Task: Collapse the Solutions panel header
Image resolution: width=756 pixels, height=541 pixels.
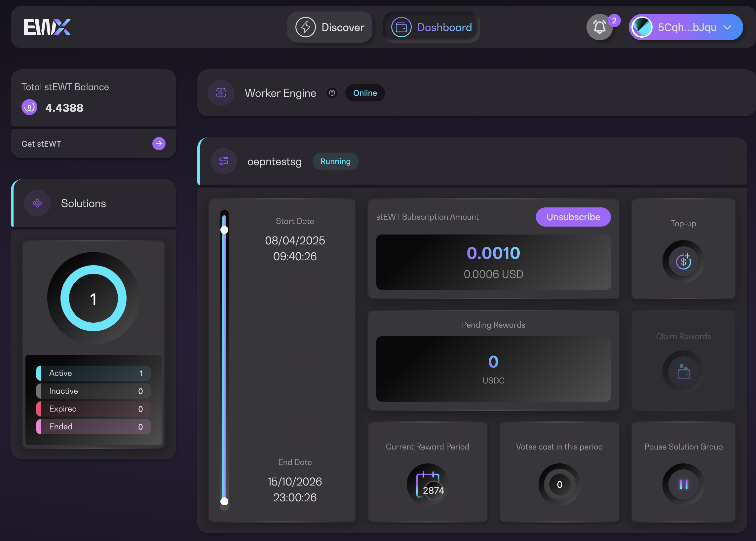Action: [x=93, y=203]
